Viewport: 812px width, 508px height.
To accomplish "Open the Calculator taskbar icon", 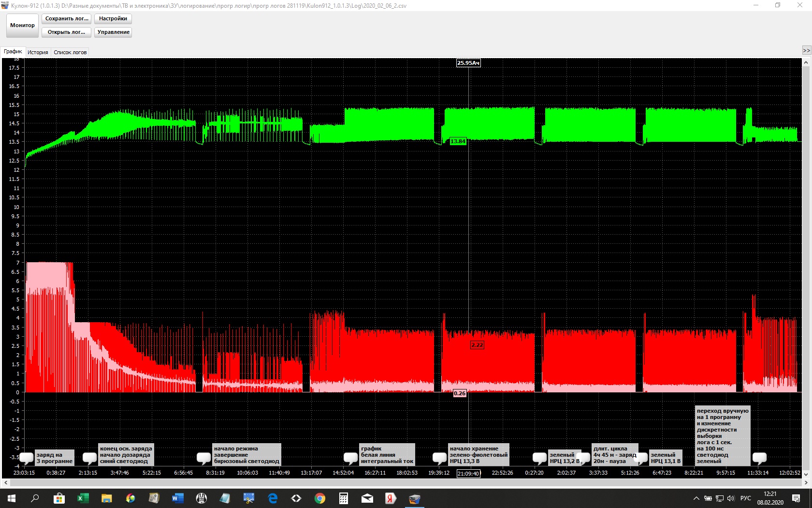I will (343, 498).
